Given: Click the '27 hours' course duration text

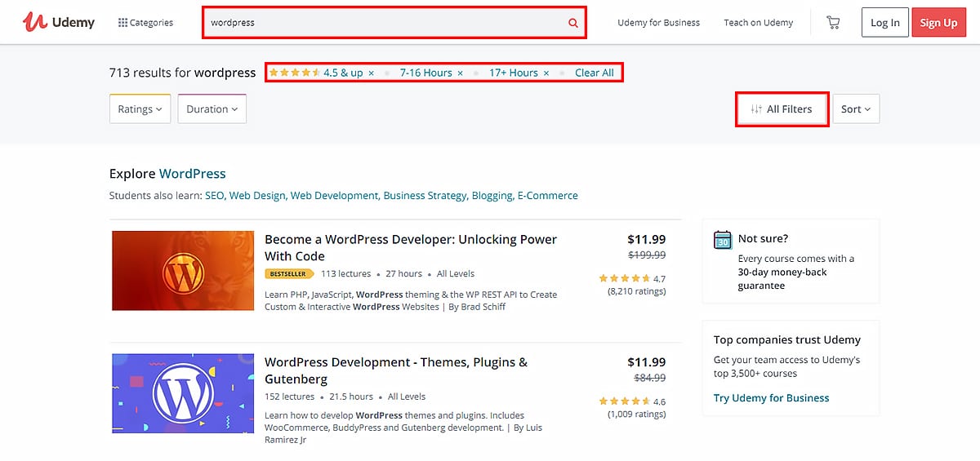Looking at the screenshot, I should click(404, 274).
